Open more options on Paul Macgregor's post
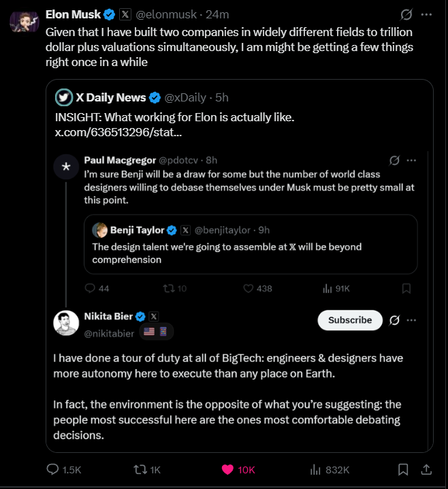 coord(411,160)
